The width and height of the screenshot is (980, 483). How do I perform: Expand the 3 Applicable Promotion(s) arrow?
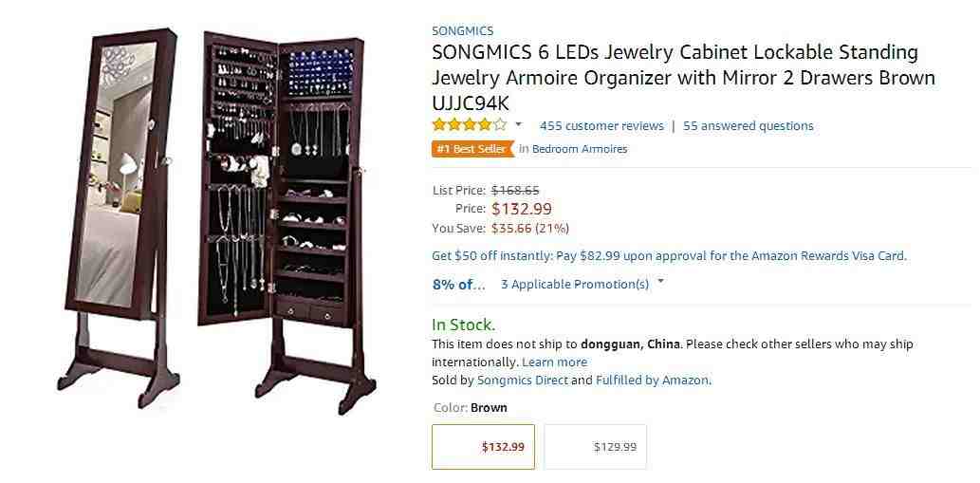tap(660, 283)
